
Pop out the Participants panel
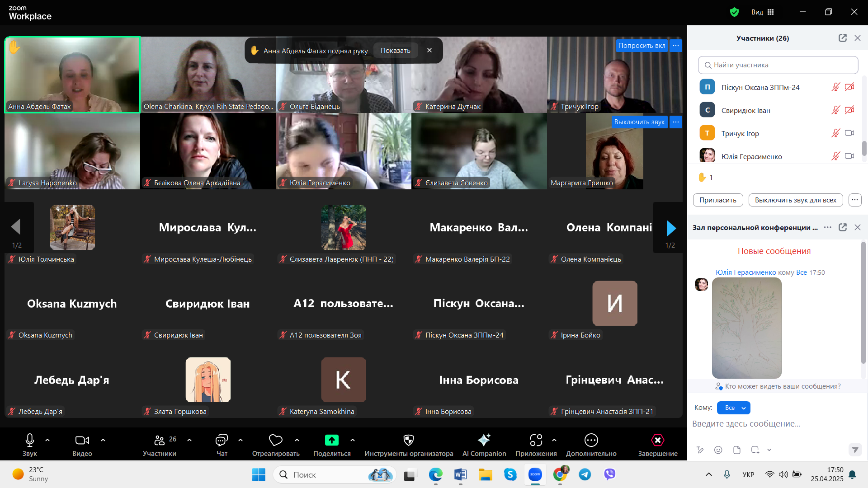click(x=842, y=38)
